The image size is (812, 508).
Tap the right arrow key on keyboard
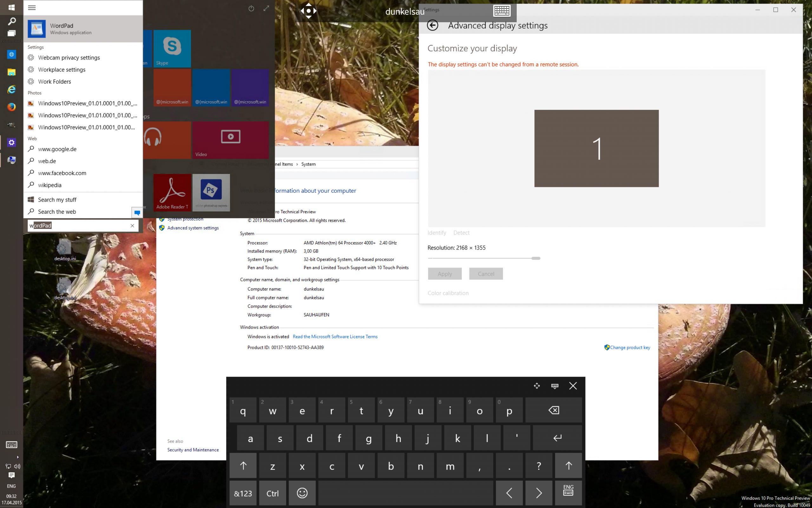point(539,493)
